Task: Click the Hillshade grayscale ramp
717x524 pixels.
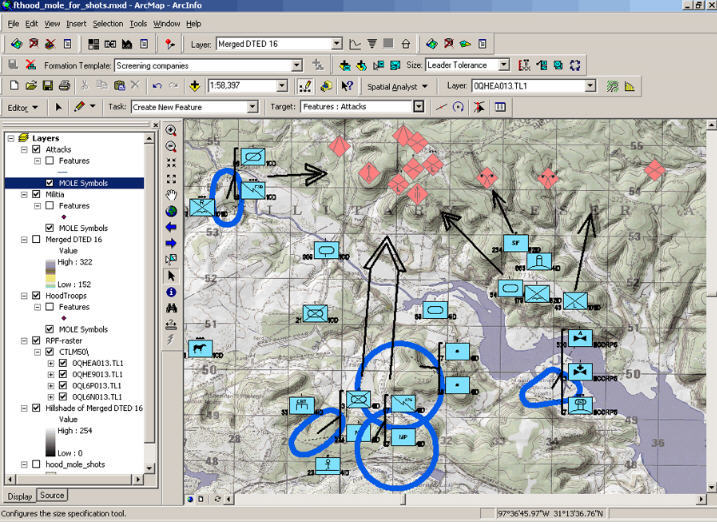Action: tap(50, 442)
